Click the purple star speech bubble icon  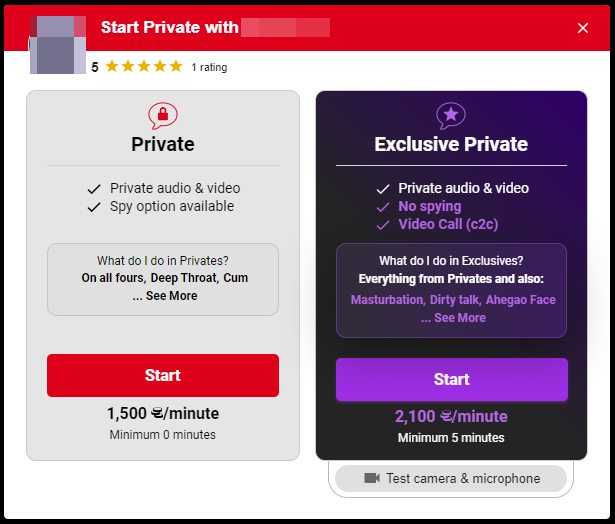click(x=451, y=116)
